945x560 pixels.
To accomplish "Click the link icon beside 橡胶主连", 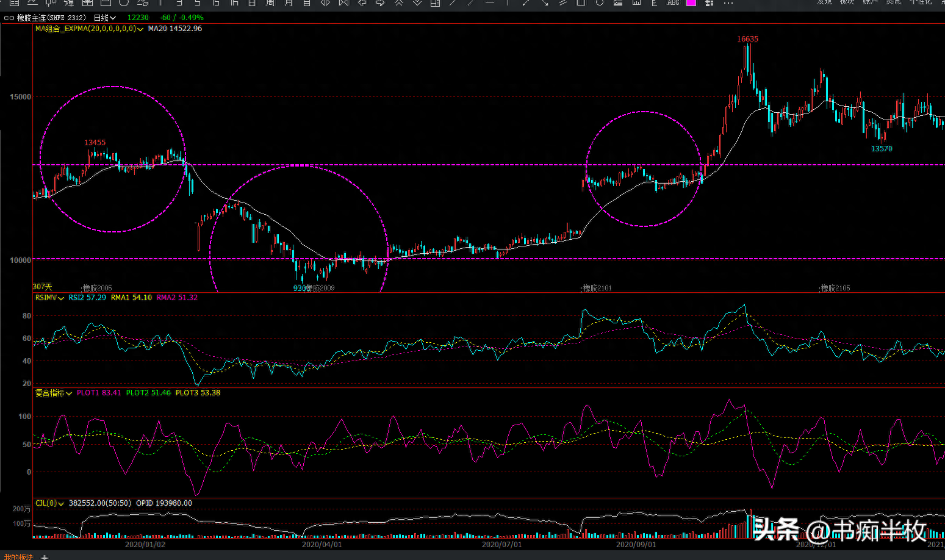I will (x=9, y=18).
